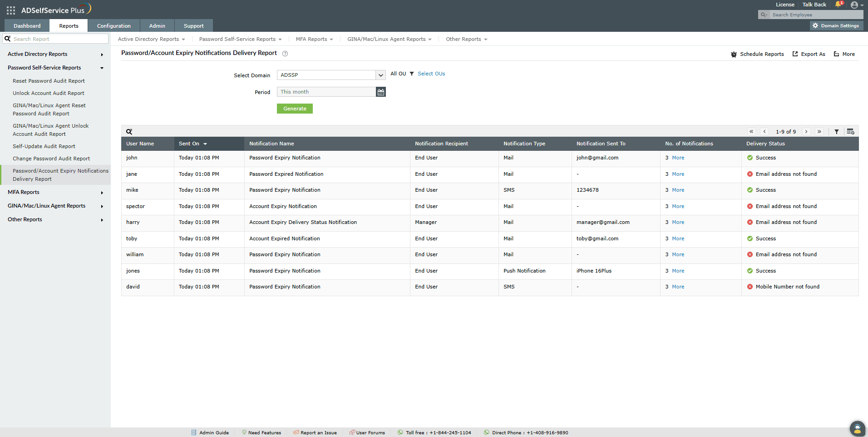Open More link on jane's notification row
This screenshot has width=868, height=437.
[x=677, y=174]
